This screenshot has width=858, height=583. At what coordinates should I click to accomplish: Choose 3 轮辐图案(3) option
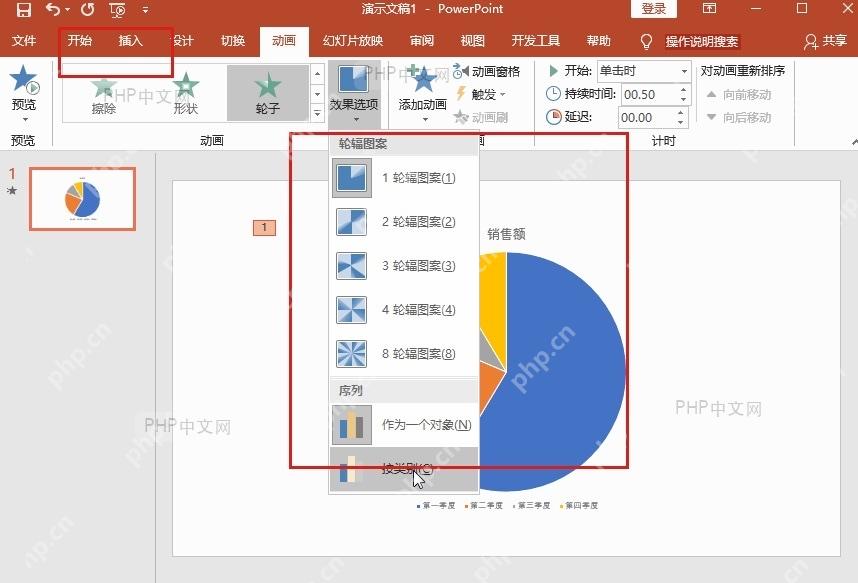(404, 265)
